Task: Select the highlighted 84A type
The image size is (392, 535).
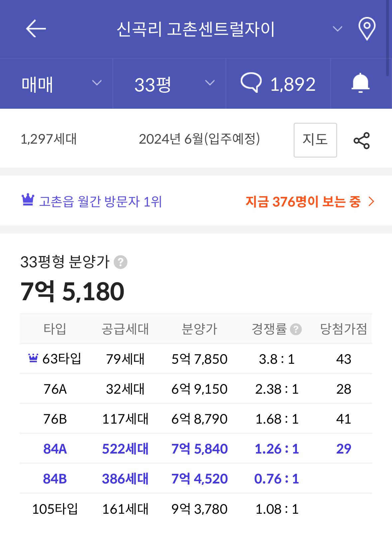Action: [x=55, y=449]
